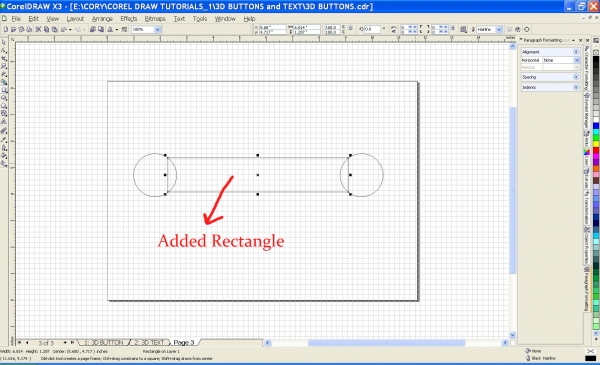This screenshot has height=365, width=600.
Task: Select the Ellipse tool in the toolbox
Action: (4, 98)
